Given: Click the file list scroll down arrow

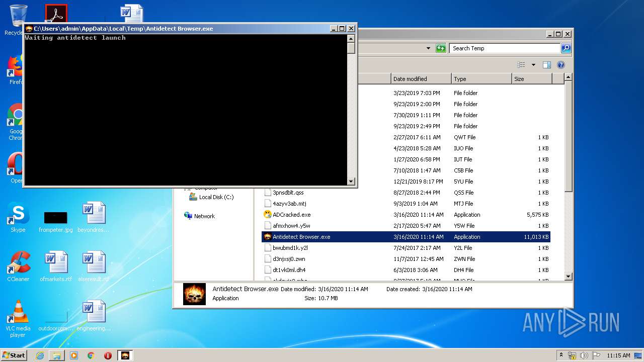Looking at the screenshot, I should click(568, 277).
